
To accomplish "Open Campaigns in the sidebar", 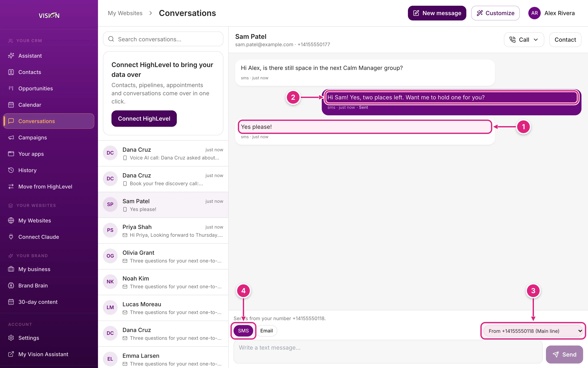I will (x=49, y=137).
